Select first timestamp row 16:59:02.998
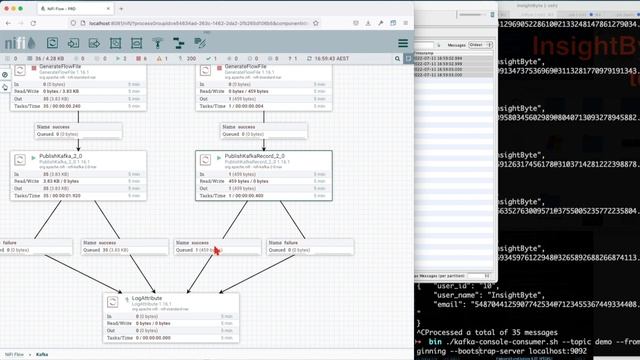 (453, 58)
